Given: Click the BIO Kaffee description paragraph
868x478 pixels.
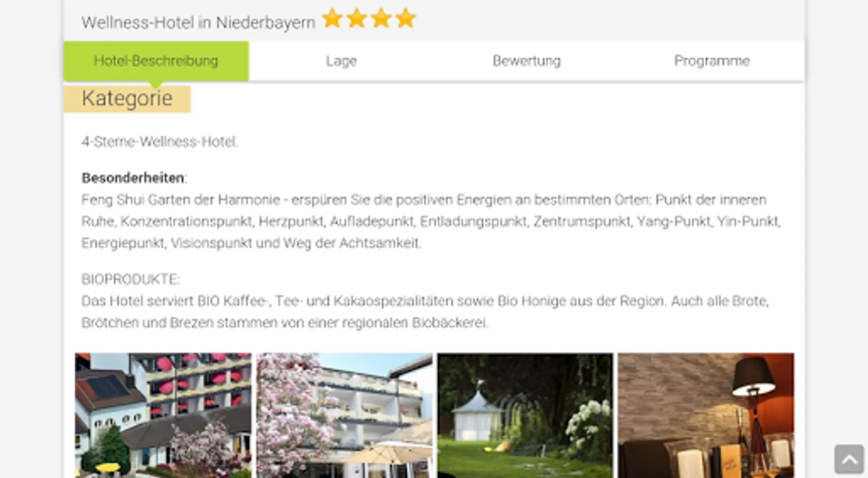Looking at the screenshot, I should click(425, 312).
